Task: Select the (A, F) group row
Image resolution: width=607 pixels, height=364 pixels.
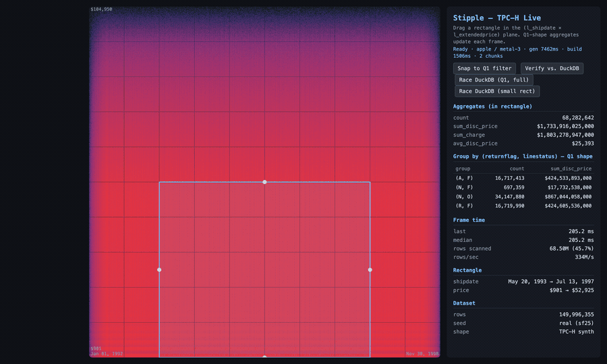Action: click(x=523, y=178)
